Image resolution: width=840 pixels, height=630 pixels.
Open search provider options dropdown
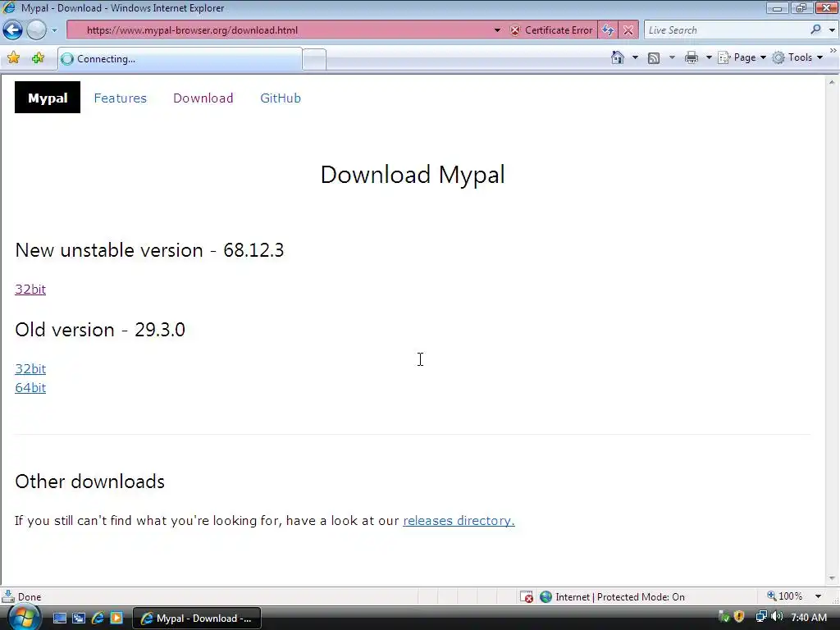coord(832,30)
